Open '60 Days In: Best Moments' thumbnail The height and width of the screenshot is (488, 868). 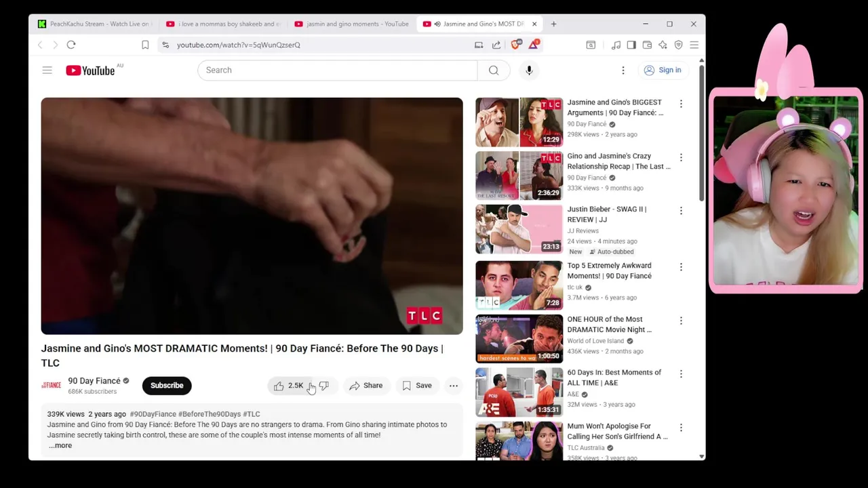pyautogui.click(x=519, y=392)
